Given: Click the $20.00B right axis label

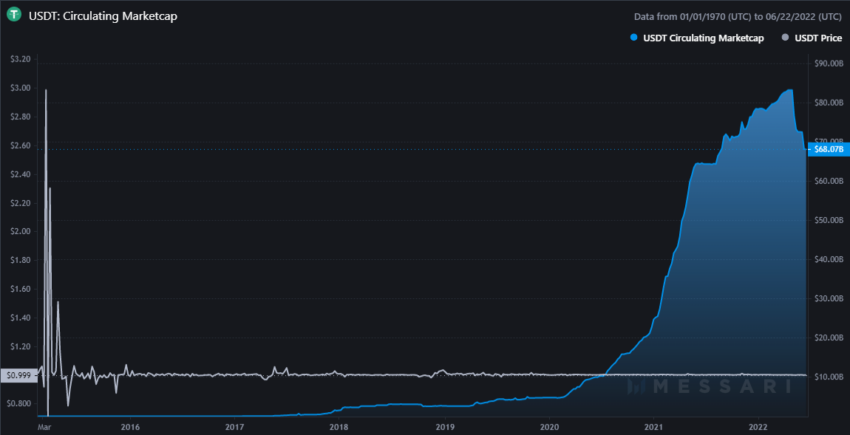Looking at the screenshot, I should pyautogui.click(x=829, y=337).
